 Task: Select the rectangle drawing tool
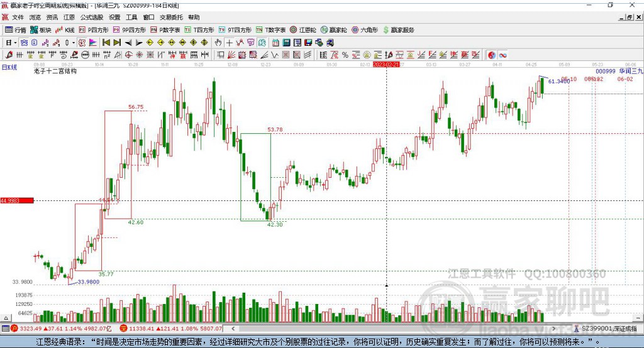tap(220, 55)
